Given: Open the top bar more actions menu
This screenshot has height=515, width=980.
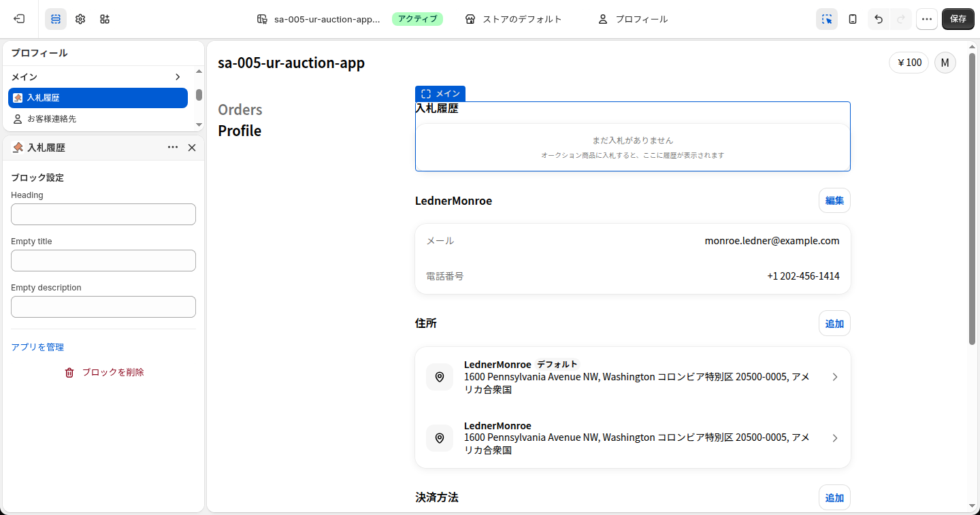Looking at the screenshot, I should tap(927, 19).
